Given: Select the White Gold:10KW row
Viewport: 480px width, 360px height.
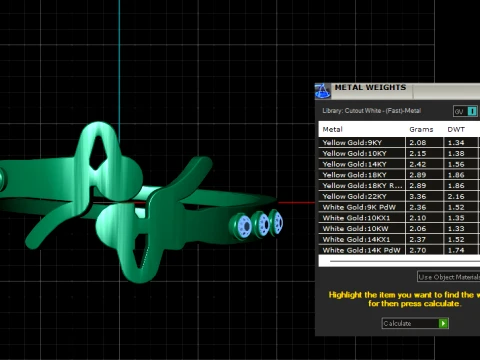Looking at the screenshot, I should pyautogui.click(x=399, y=228).
